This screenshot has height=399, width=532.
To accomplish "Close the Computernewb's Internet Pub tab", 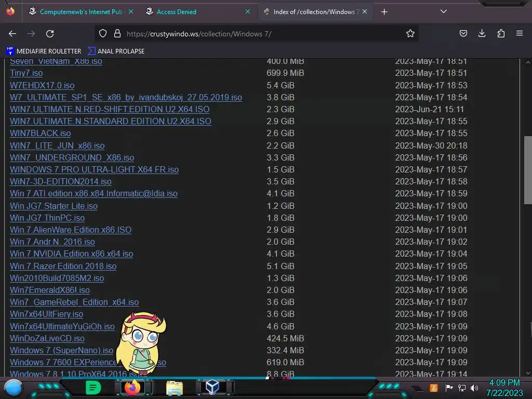I will (130, 11).
